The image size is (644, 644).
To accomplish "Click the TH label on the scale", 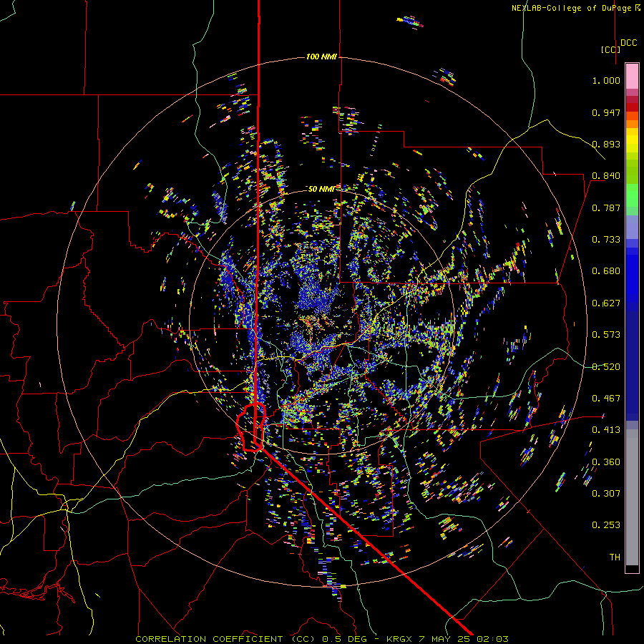I will (x=615, y=557).
